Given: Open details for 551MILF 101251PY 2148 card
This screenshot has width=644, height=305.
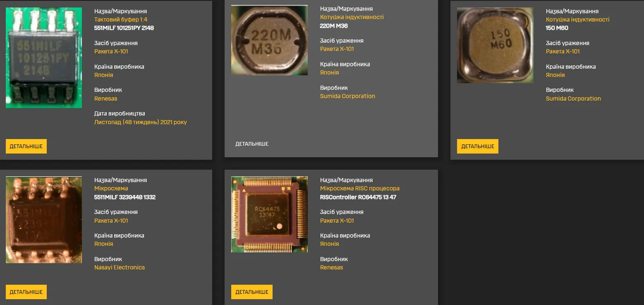Looking at the screenshot, I should click(26, 146).
